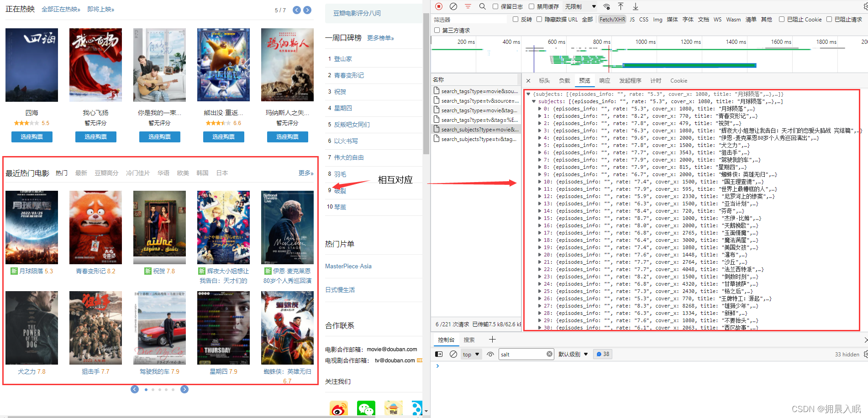Expand item 1 青春变形记 in preview
This screenshot has width=868, height=418.
tap(539, 116)
